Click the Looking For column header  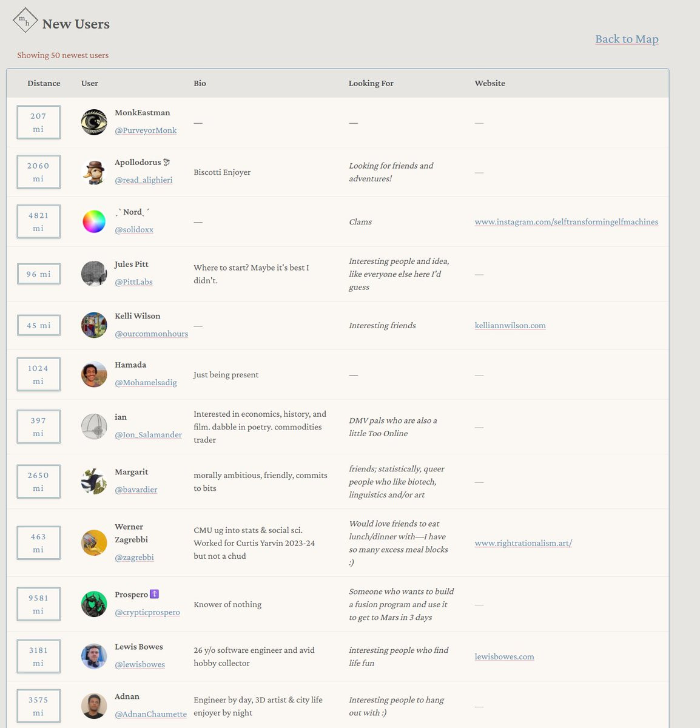pos(371,83)
